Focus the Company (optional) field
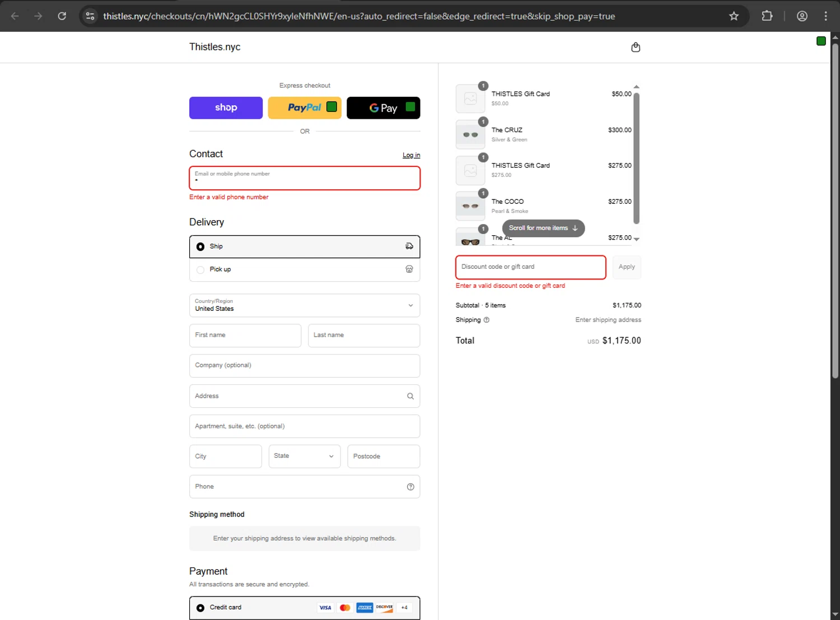 pyautogui.click(x=305, y=366)
